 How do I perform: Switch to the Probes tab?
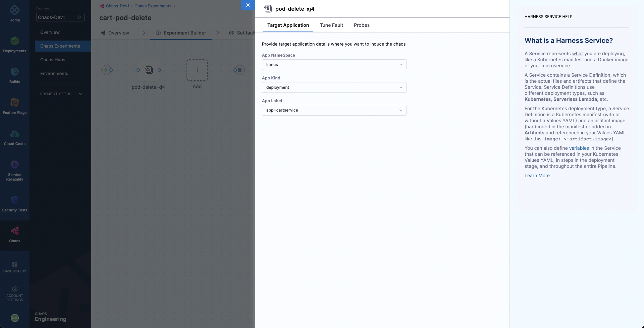point(362,25)
